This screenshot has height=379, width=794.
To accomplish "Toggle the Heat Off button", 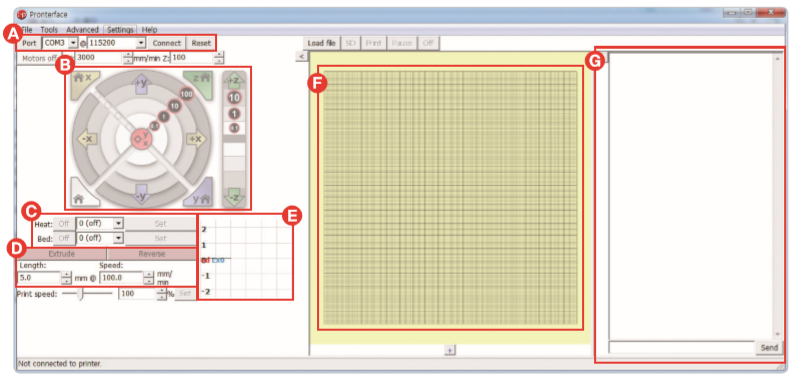I will 64,223.
